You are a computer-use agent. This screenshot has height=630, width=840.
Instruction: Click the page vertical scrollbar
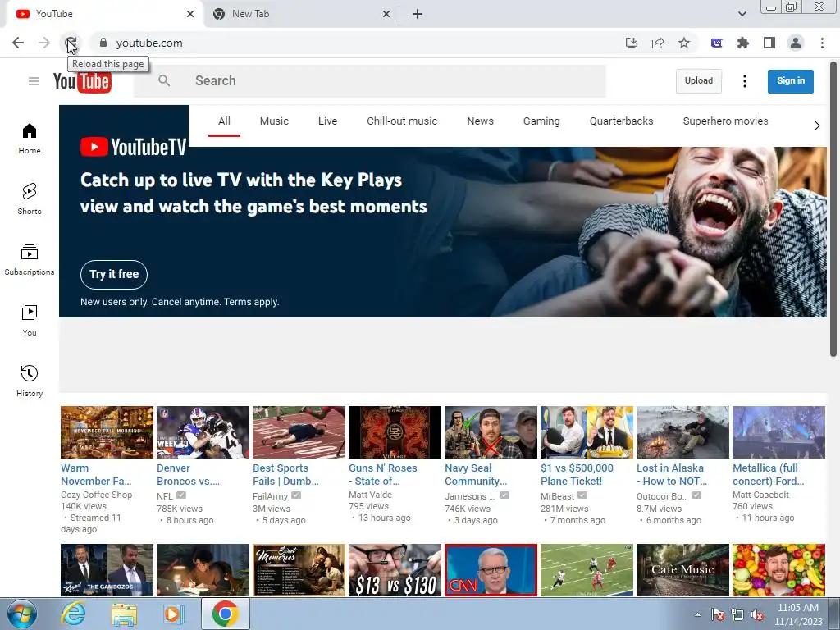coord(833,209)
